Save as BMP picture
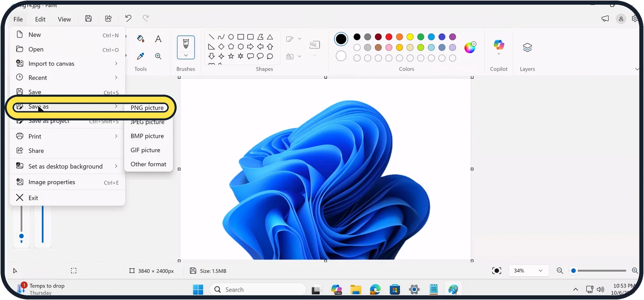The width and height of the screenshot is (644, 300). click(x=147, y=136)
